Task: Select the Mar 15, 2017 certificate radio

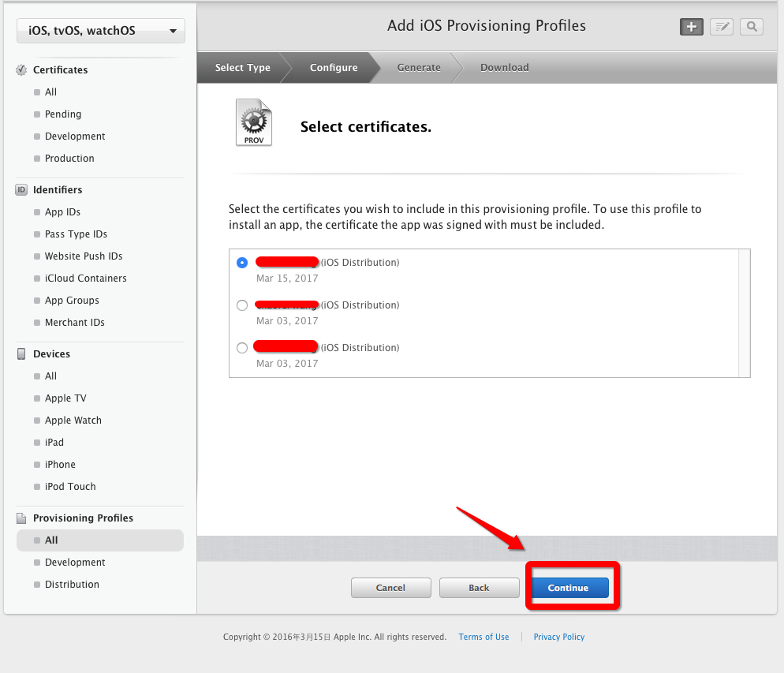Action: [x=242, y=263]
